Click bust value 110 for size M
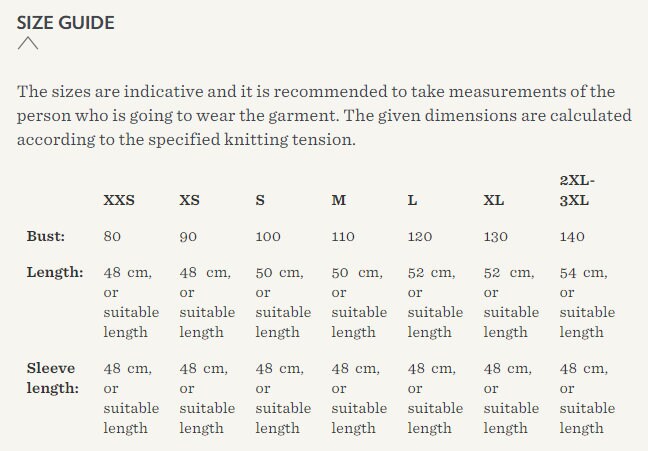 (x=343, y=237)
